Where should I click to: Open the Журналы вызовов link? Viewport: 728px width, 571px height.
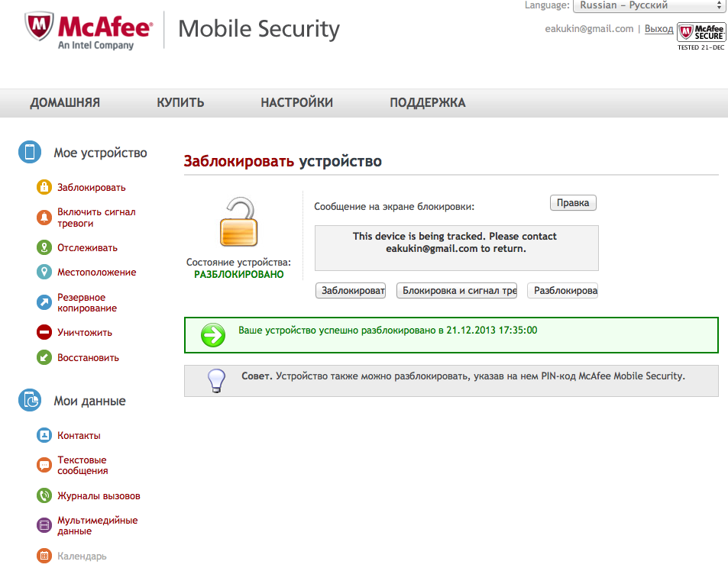(x=99, y=496)
